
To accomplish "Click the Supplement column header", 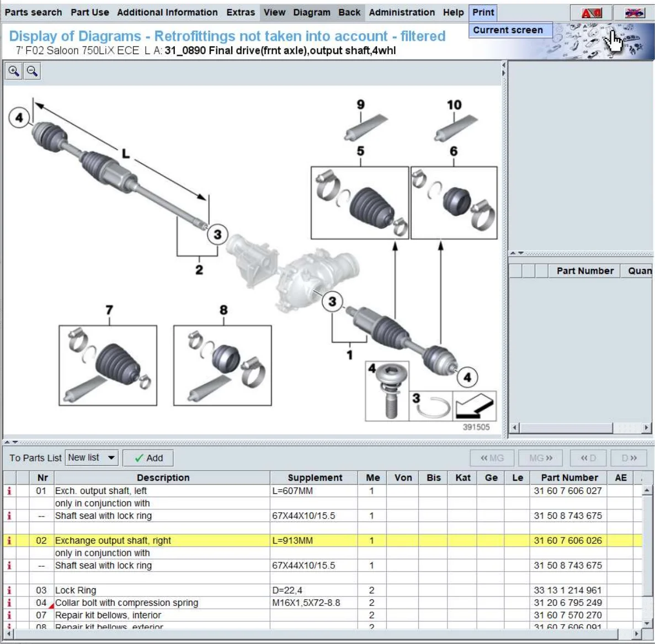I will 315,478.
